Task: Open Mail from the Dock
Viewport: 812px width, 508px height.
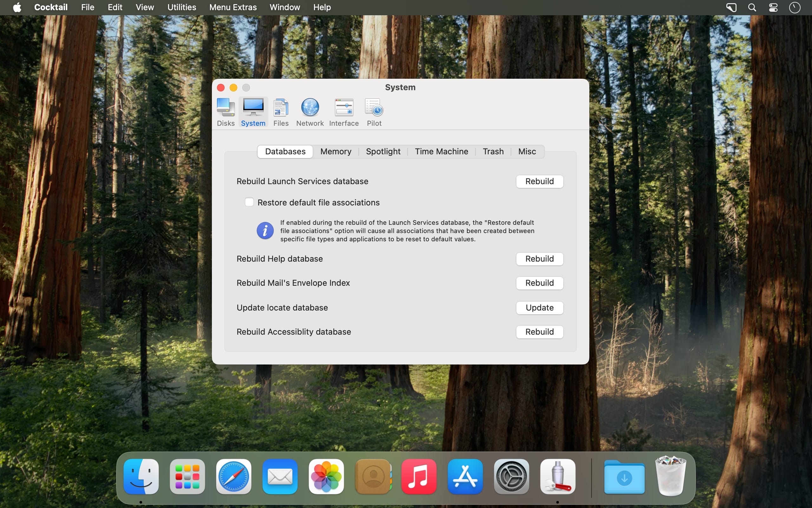Action: point(280,477)
